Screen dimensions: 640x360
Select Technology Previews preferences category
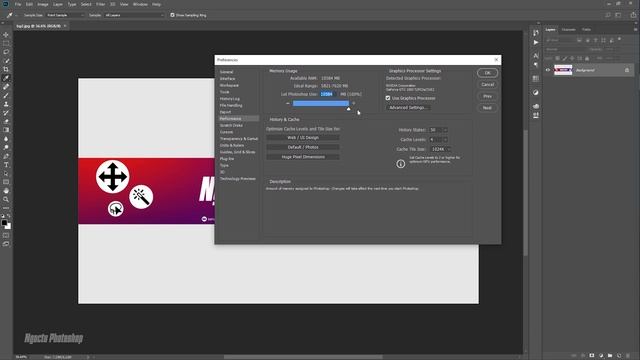[238, 179]
